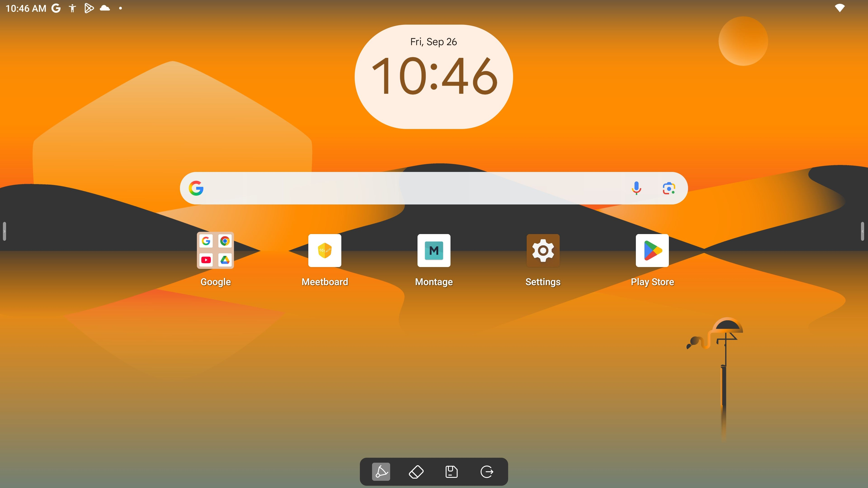
Task: Click the exit icon in annotation toolbar
Action: pyautogui.click(x=487, y=472)
